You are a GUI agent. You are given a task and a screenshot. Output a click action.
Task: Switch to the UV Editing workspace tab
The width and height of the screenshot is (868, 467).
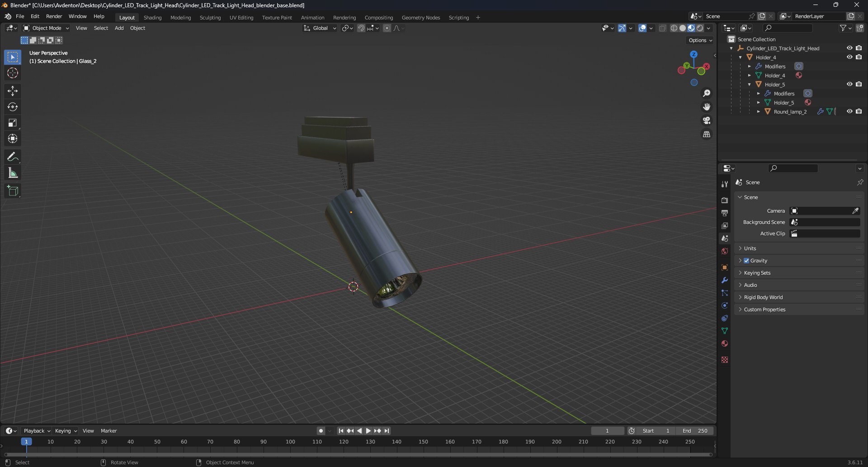[241, 18]
